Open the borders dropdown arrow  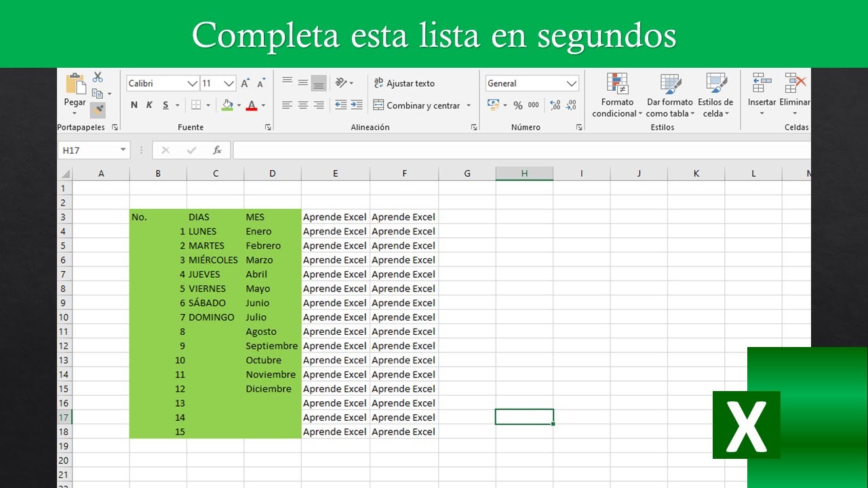click(208, 106)
